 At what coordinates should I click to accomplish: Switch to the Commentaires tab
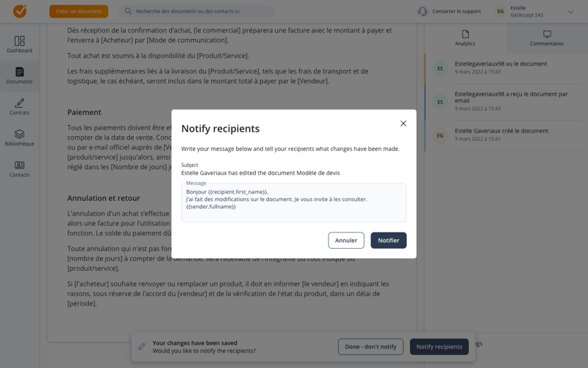(x=547, y=38)
